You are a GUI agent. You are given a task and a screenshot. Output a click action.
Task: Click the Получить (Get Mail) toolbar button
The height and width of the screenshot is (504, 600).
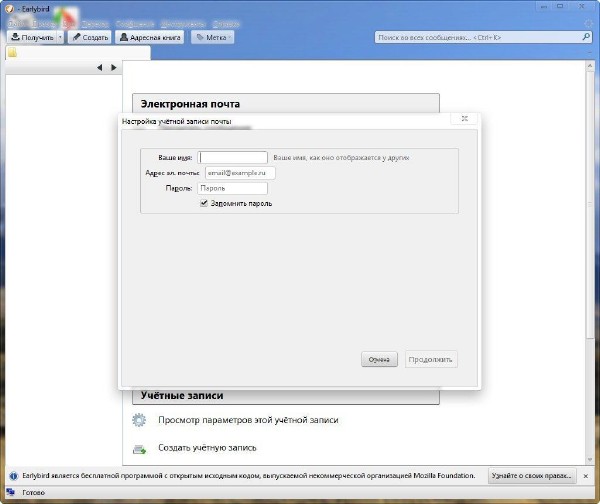coord(30,37)
